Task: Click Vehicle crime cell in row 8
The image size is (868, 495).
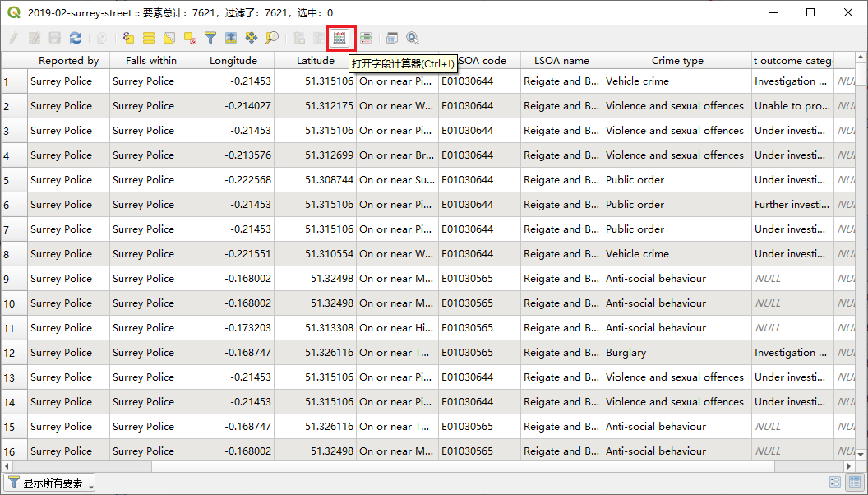Action: (677, 254)
